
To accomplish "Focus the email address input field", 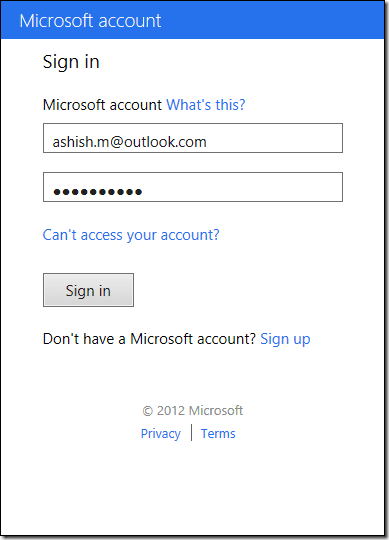I will tap(193, 138).
